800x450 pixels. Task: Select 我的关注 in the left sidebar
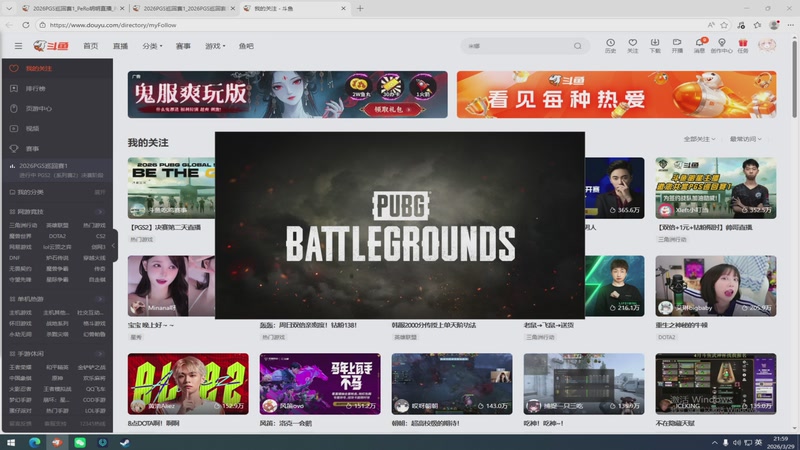(57, 68)
